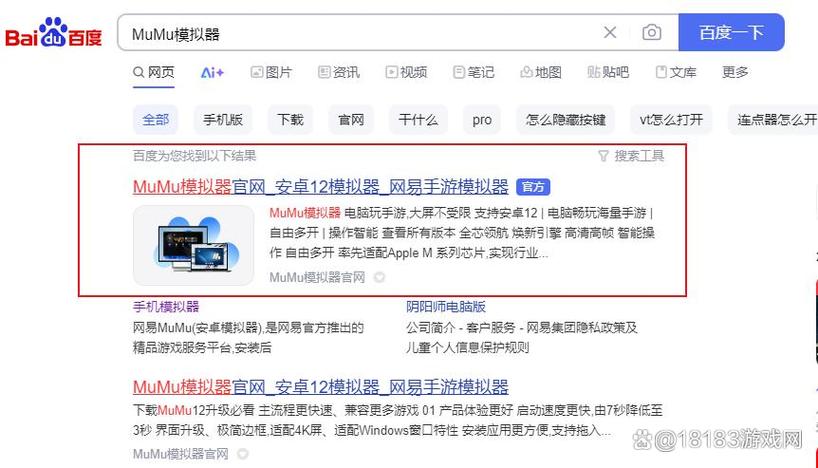The width and height of the screenshot is (818, 468).
Task: Open the Ai+ tab
Action: [x=212, y=73]
